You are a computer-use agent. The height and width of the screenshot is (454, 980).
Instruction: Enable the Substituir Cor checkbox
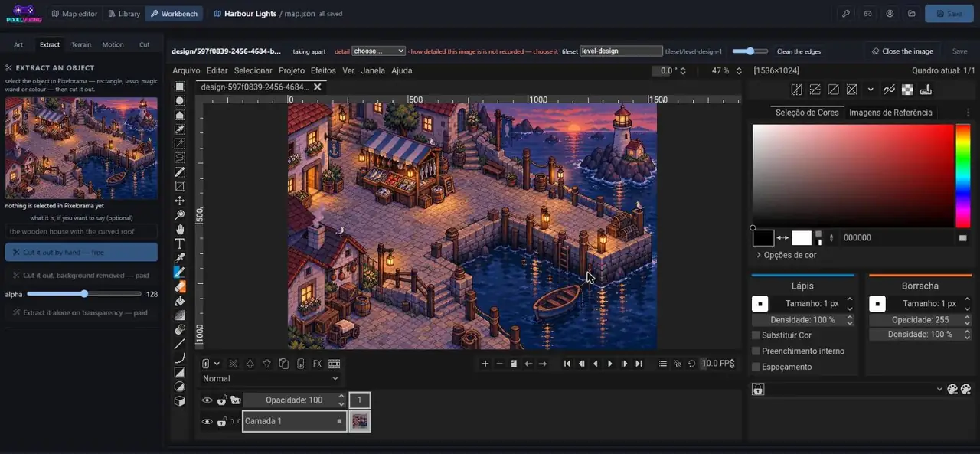click(756, 335)
